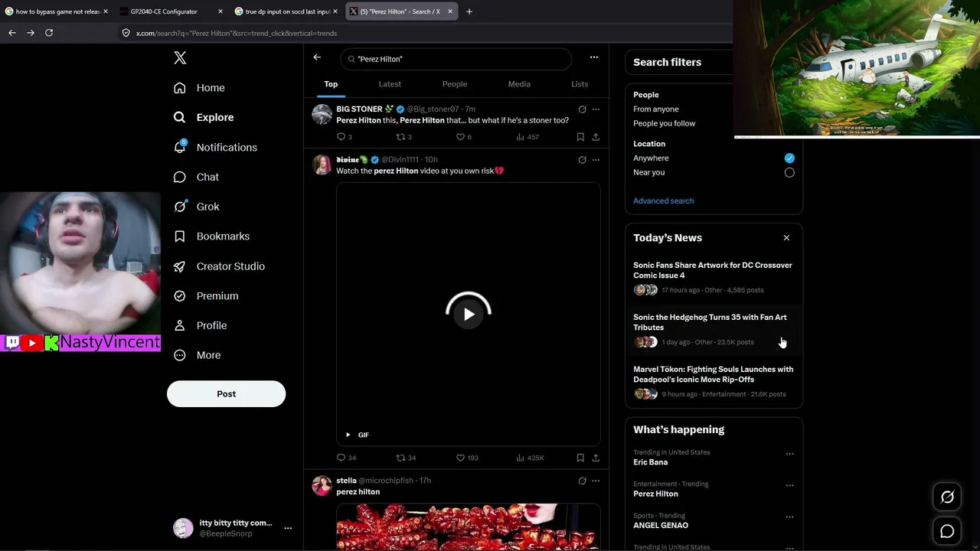
Task: Open Advanced search link
Action: coord(664,201)
